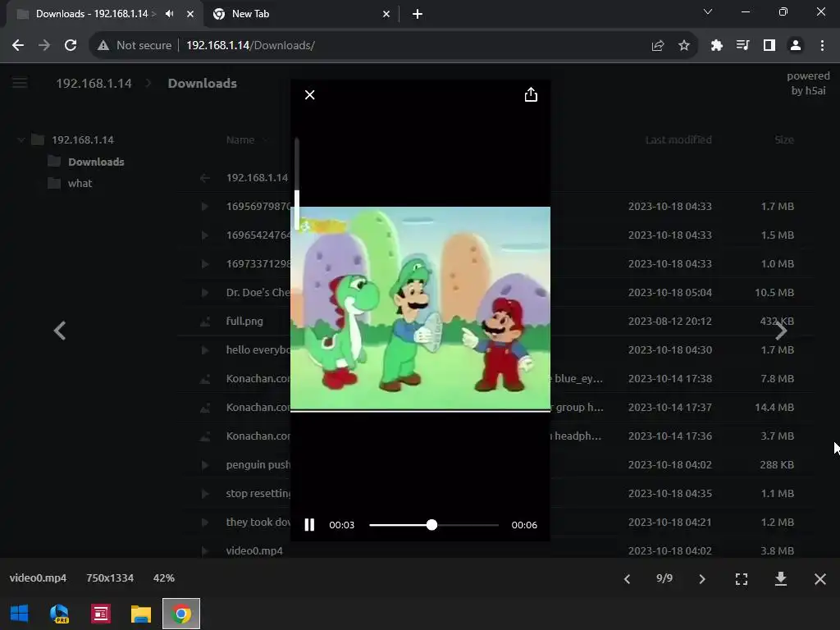Sort the file list by Name
This screenshot has height=630, width=840.
tap(240, 139)
